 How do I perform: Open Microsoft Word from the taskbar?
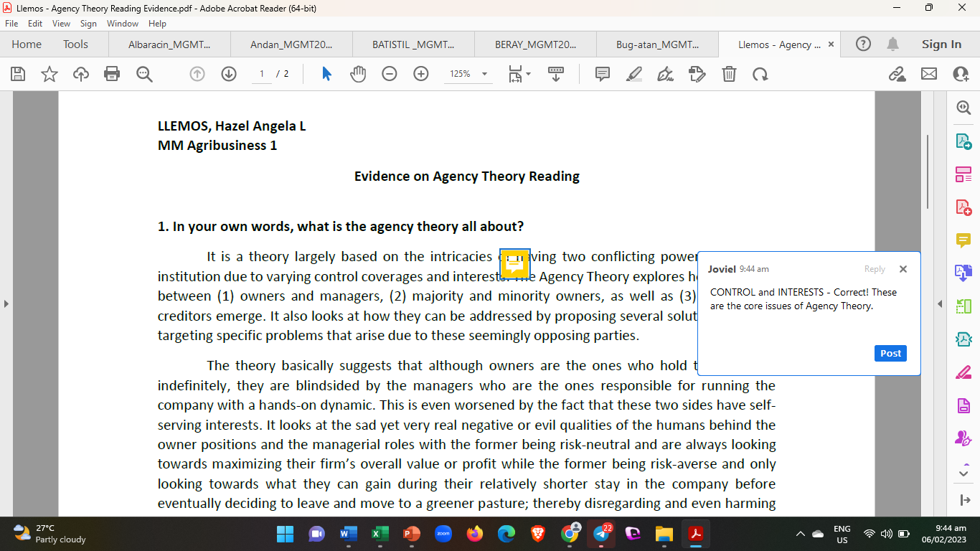[x=348, y=534]
